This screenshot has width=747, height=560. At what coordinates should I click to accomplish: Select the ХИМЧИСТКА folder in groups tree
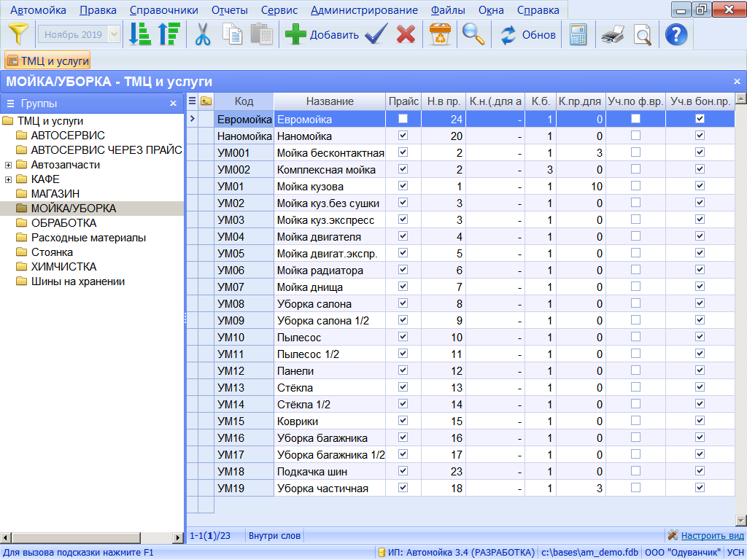(x=63, y=267)
